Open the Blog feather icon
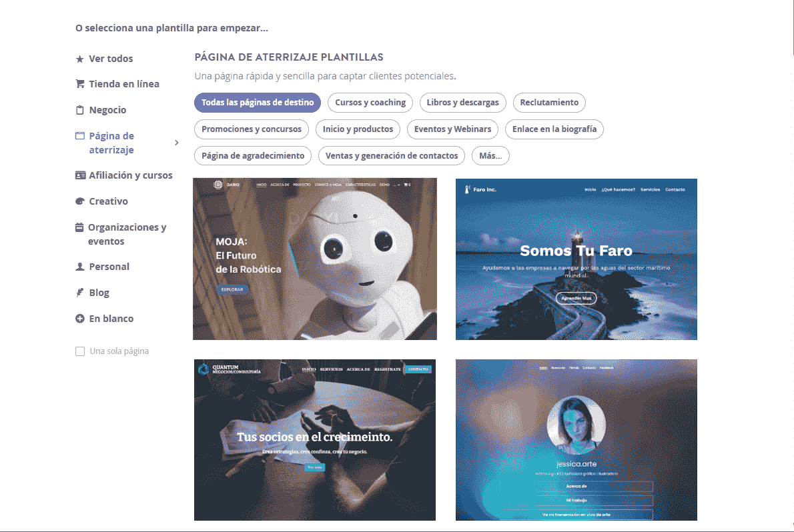The height and width of the screenshot is (532, 794). point(79,293)
